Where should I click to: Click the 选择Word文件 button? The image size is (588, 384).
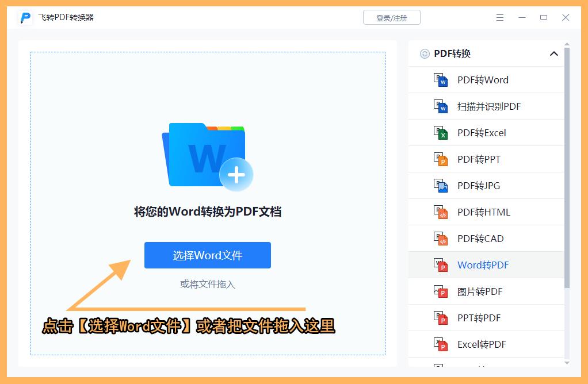click(x=207, y=255)
